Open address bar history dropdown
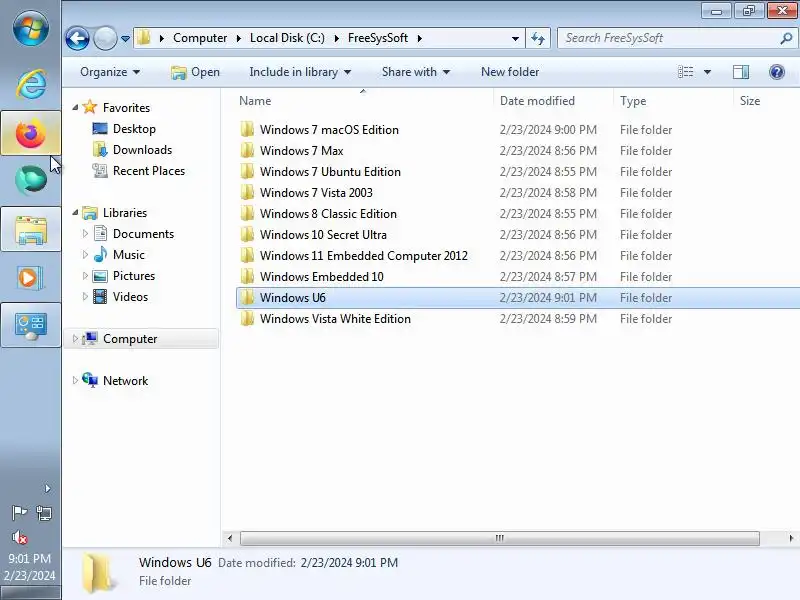This screenshot has width=800, height=600. (515, 39)
